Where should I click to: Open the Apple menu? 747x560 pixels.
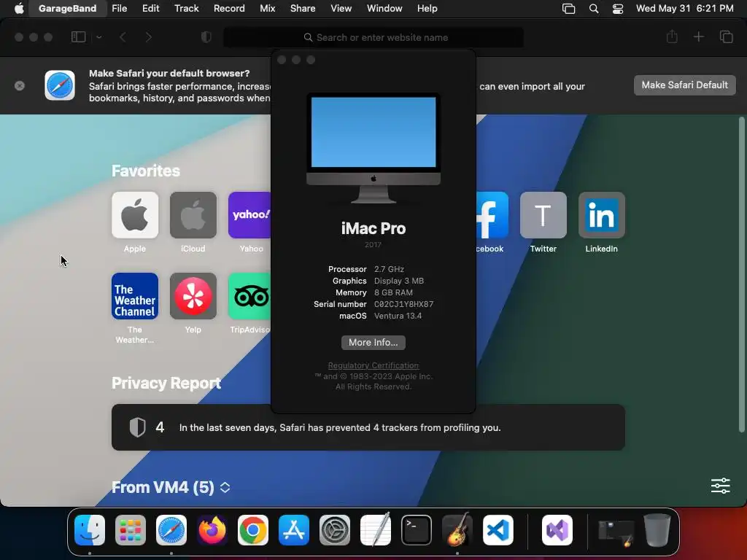click(19, 8)
